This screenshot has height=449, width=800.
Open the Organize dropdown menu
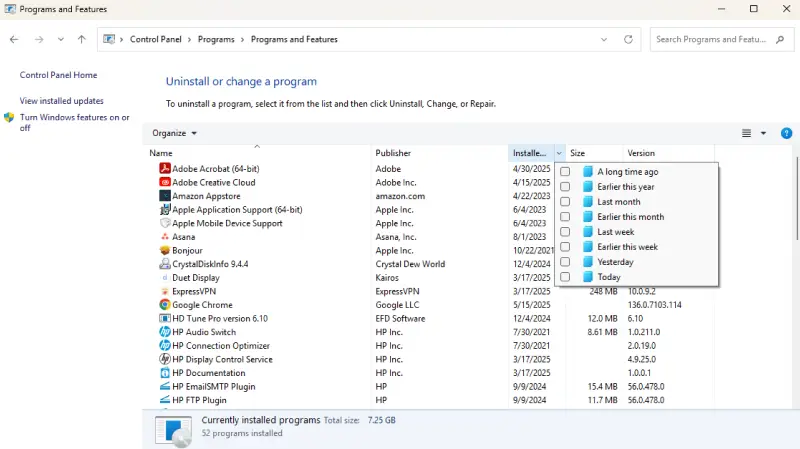coord(174,133)
